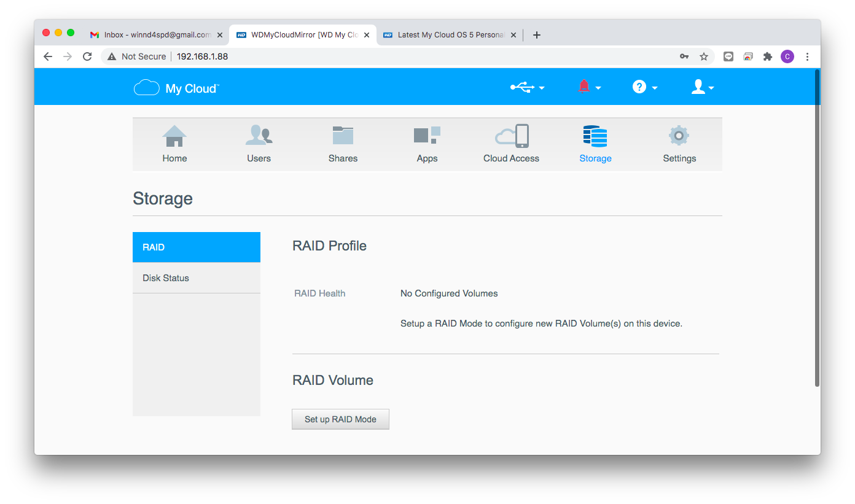Viewport: 855px width, 504px height.
Task: Click the Not Secure warning indicator
Action: 136,56
